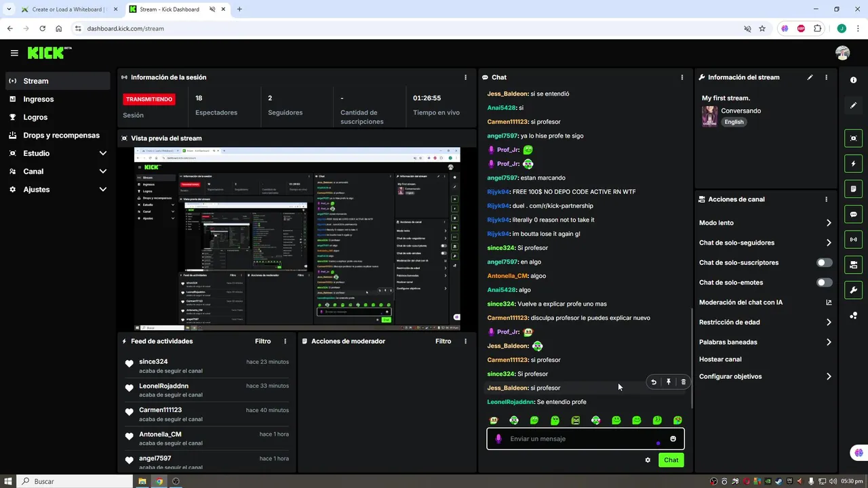Click the English language tag
Screen dimensions: 868x488
pyautogui.click(x=734, y=122)
